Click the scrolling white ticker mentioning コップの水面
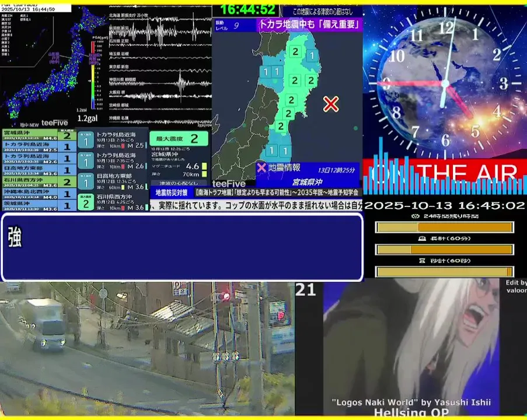Image resolution: width=527 pixels, height=420 pixels. click(x=256, y=205)
